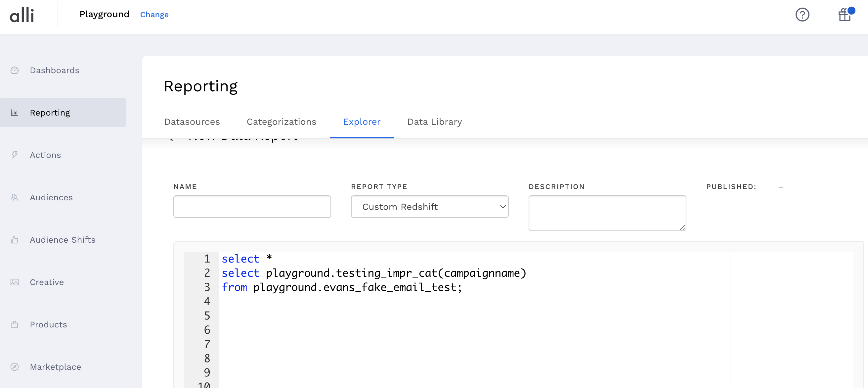Click the Change client link
868x388 pixels.
(x=154, y=15)
